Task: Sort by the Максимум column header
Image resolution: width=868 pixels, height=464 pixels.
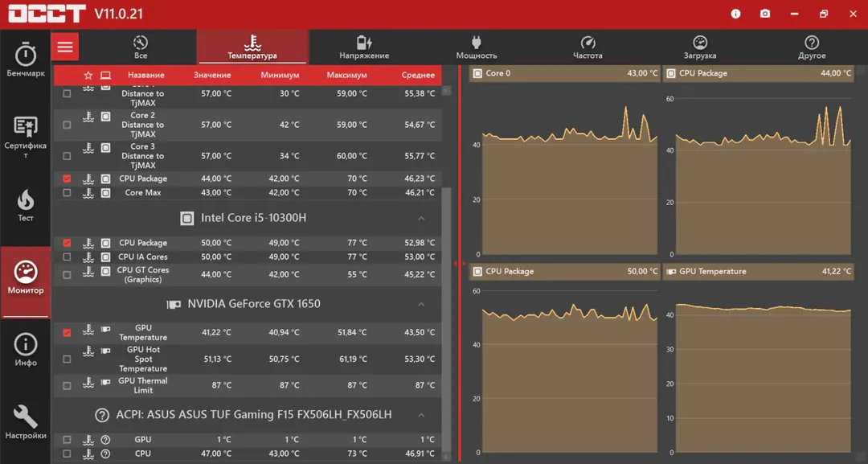Action: [346, 75]
